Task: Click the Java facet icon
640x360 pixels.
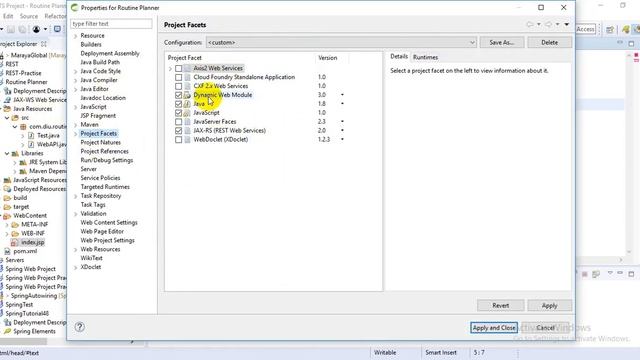Action: pos(187,104)
